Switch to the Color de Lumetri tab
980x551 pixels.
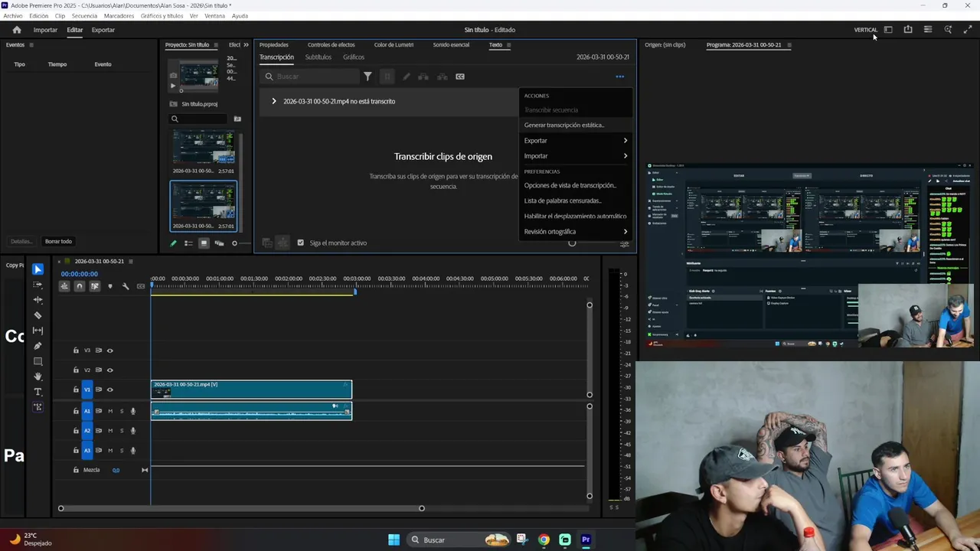click(x=394, y=45)
